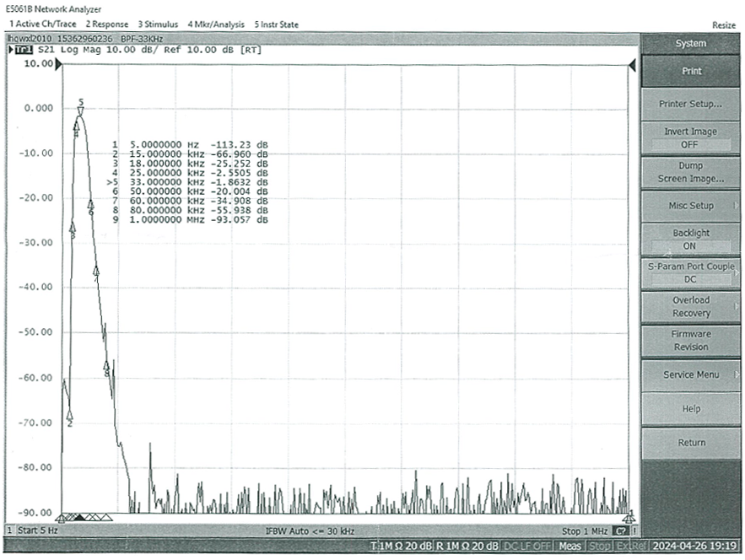The image size is (745, 560).
Task: Toggle Invert Image OFF setting
Action: pos(689,137)
